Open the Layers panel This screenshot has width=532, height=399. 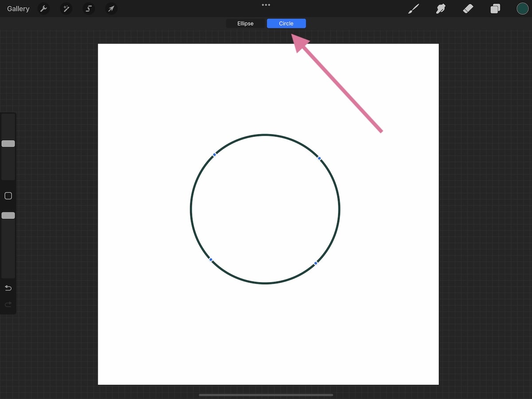click(495, 8)
